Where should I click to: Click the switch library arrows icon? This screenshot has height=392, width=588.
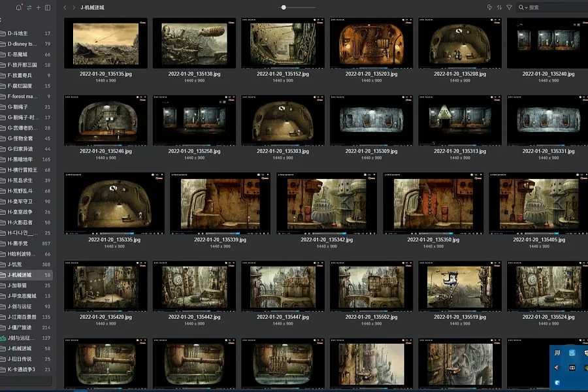(29, 7)
